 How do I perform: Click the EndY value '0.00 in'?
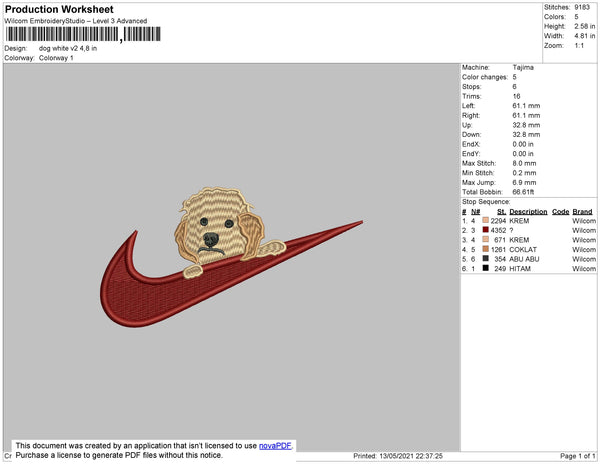click(x=523, y=154)
